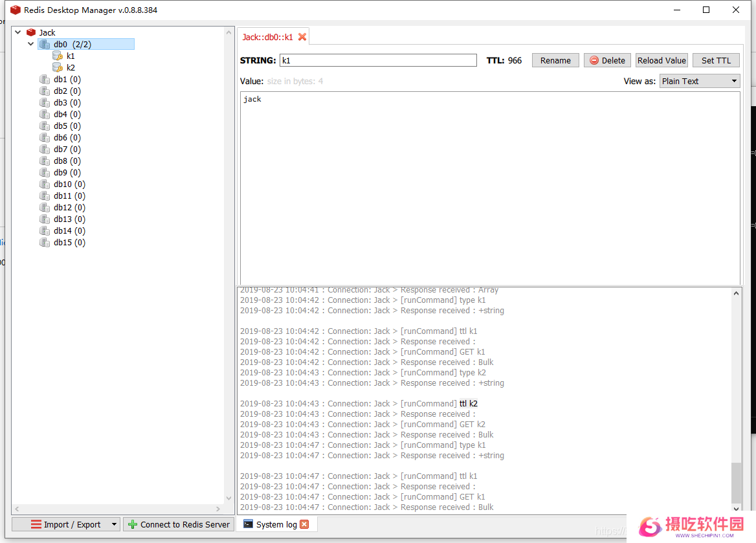Image resolution: width=756 pixels, height=543 pixels.
Task: Click the Jack server connection icon
Action: coord(31,32)
